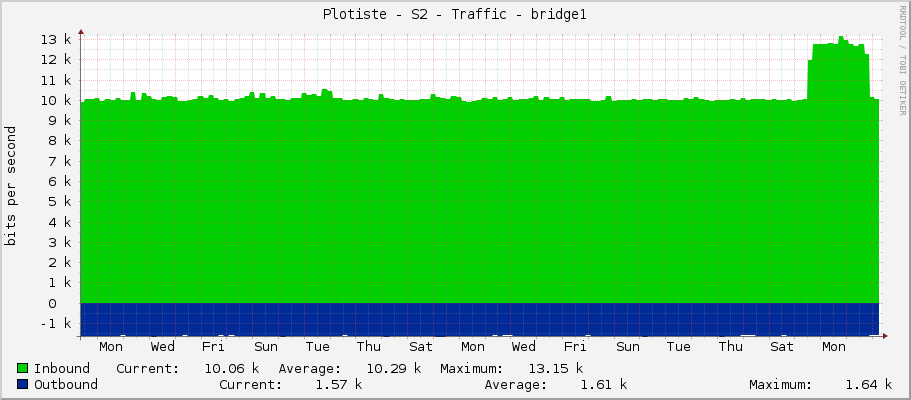Click the 'Inbound' legend label
Screen dimensions: 911x400
(x=62, y=369)
